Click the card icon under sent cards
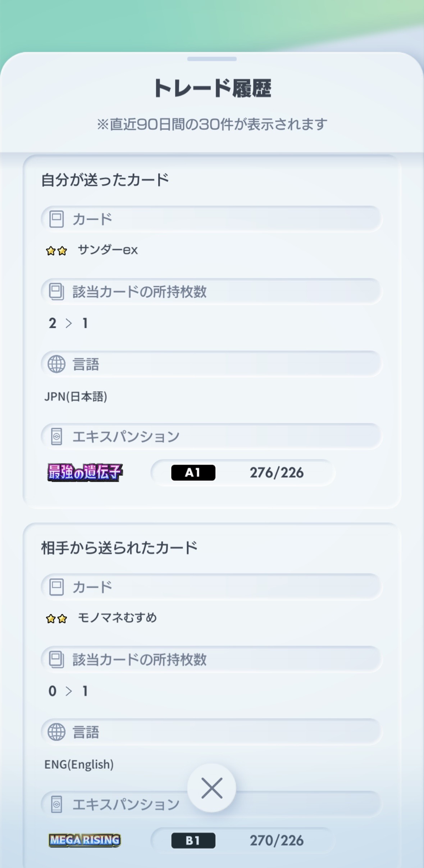The height and width of the screenshot is (868, 424). [x=56, y=219]
